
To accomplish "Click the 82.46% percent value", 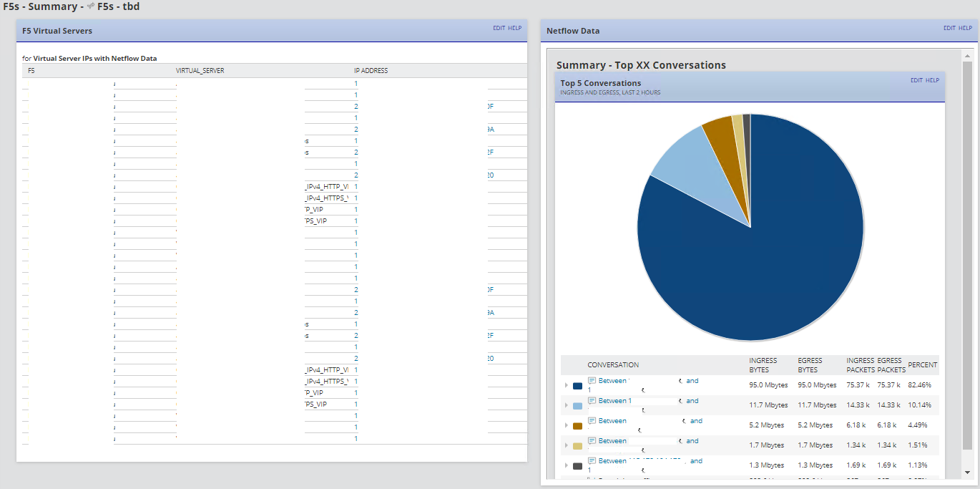I will (x=919, y=385).
